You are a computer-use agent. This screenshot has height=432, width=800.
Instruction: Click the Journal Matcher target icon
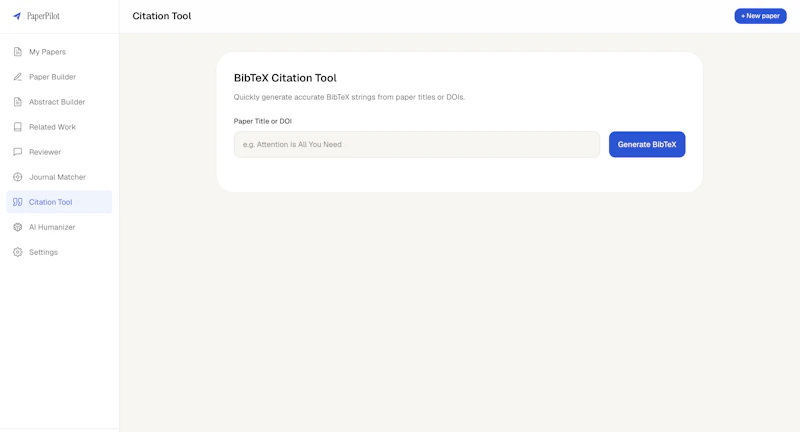click(x=17, y=177)
